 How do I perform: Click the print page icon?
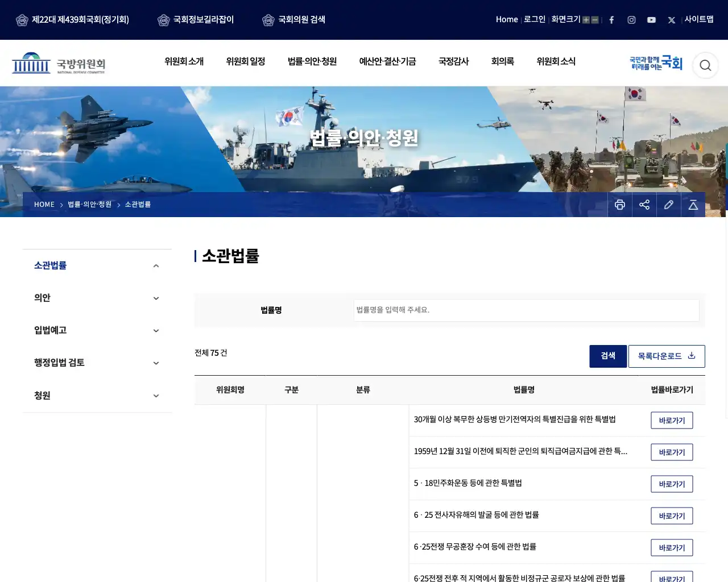tap(620, 205)
